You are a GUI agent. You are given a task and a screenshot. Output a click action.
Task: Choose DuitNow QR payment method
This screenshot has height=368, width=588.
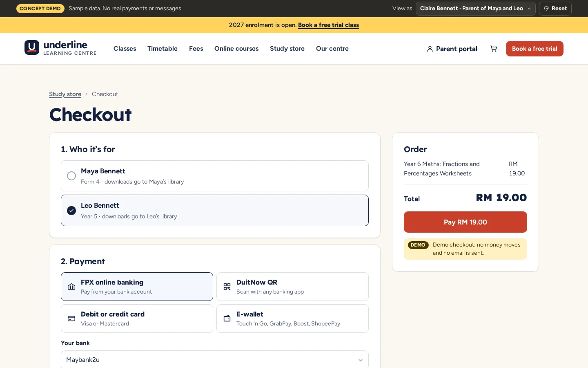coord(292,287)
